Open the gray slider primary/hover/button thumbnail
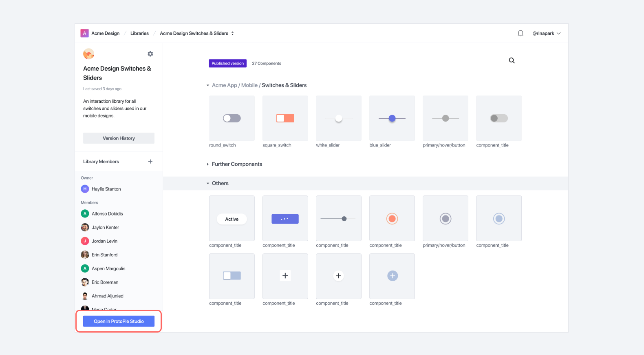The height and width of the screenshot is (355, 644). (x=446, y=118)
